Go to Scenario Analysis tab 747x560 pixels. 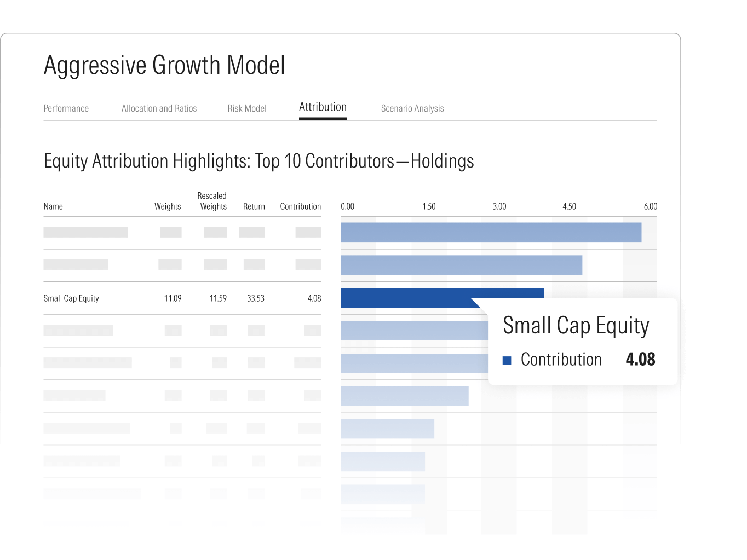click(x=412, y=108)
